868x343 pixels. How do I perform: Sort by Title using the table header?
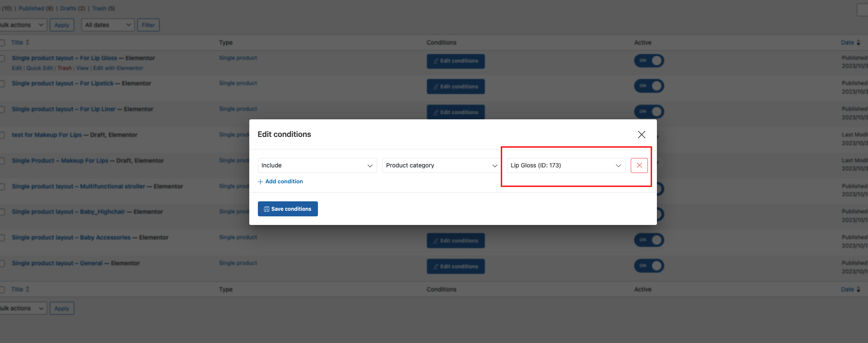[x=20, y=42]
